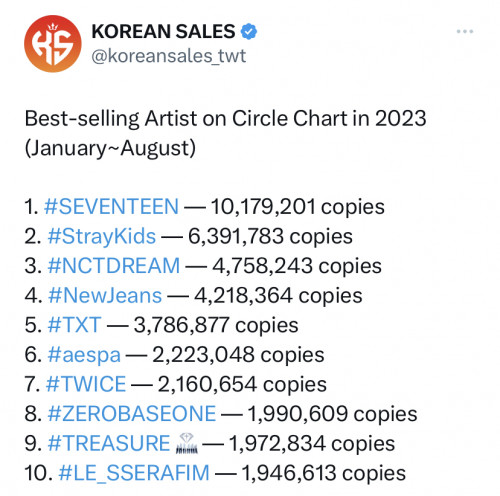This screenshot has height=496, width=500.
Task: Click the 1,946,613 copies figure
Action: tap(323, 474)
